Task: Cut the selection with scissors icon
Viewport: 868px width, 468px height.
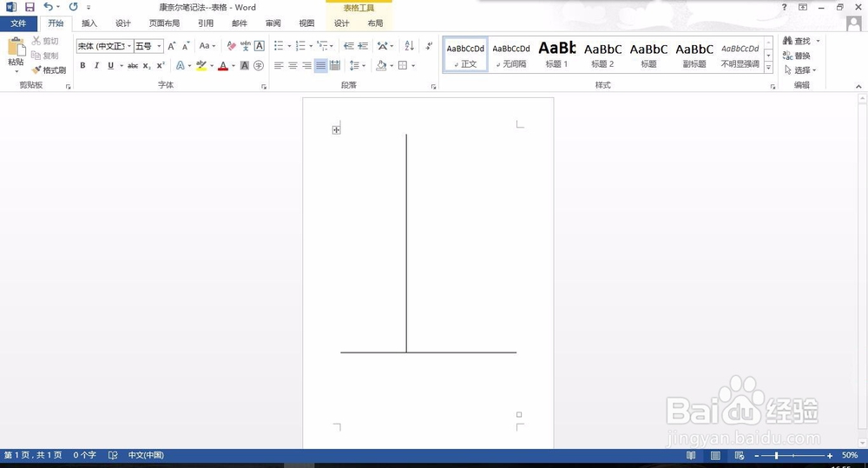Action: (45, 41)
